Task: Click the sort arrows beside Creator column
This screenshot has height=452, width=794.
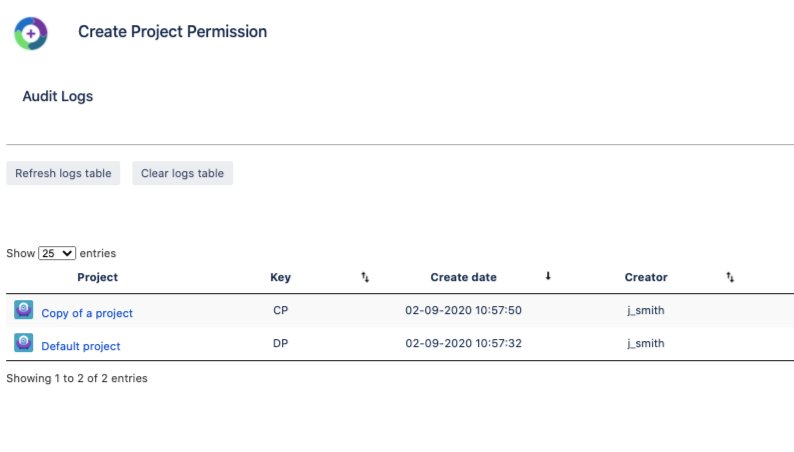Action: click(x=730, y=277)
